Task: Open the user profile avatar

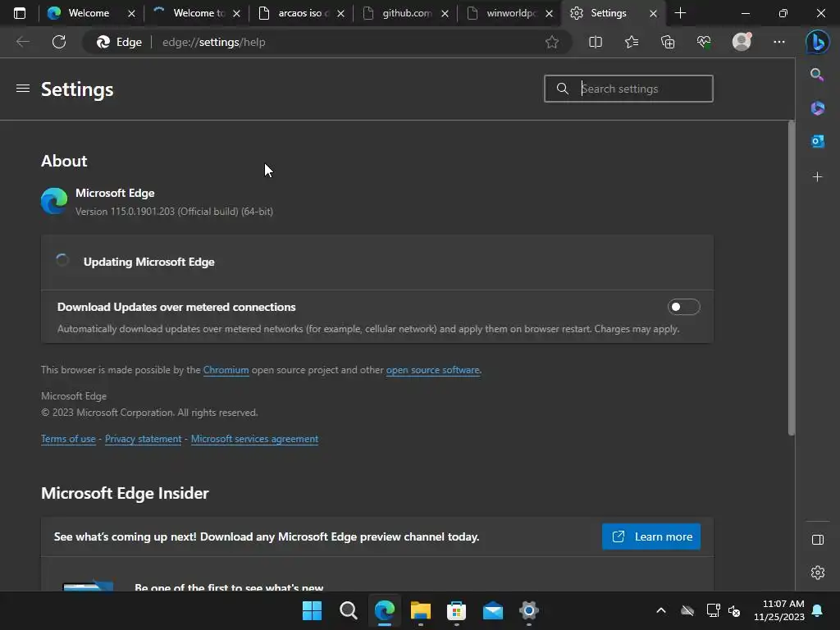Action: click(x=742, y=42)
